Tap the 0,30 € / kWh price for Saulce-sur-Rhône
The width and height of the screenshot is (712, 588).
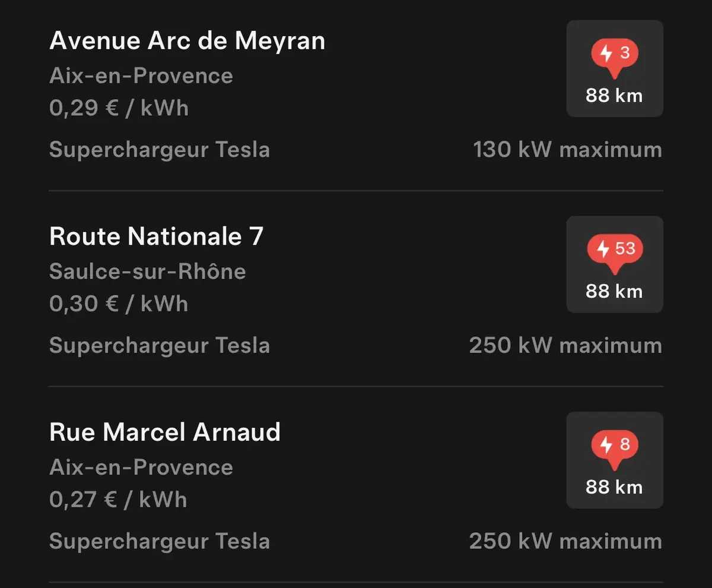point(119,303)
